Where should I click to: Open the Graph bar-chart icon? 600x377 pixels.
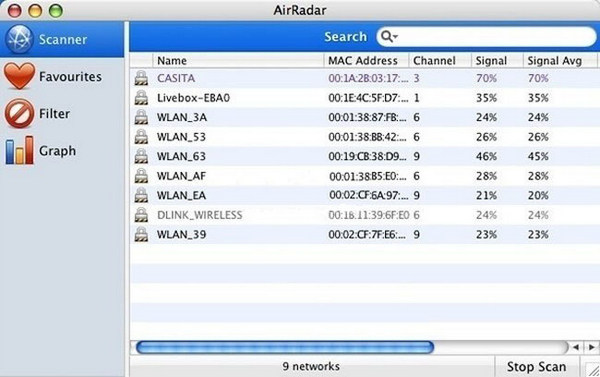(x=20, y=150)
